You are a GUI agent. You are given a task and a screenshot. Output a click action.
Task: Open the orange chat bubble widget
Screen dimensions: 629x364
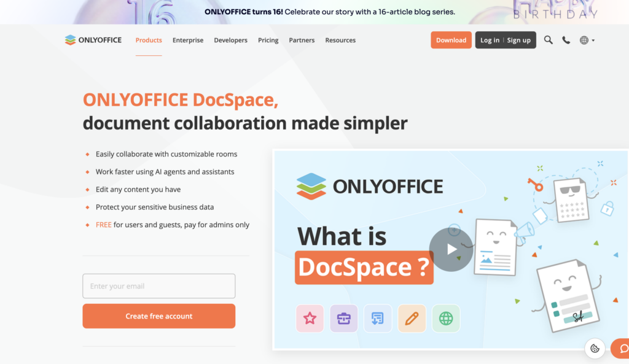click(x=621, y=349)
